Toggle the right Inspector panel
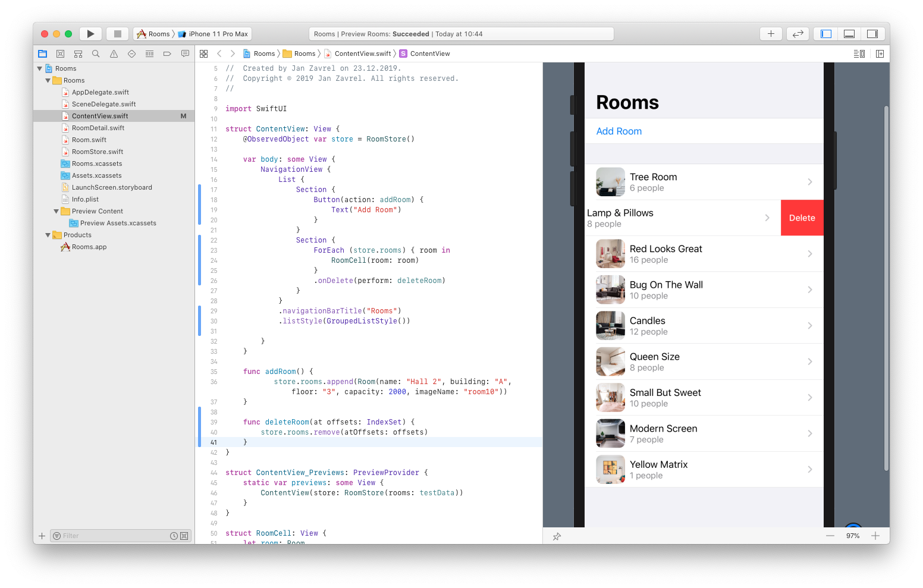923x588 pixels. (872, 33)
